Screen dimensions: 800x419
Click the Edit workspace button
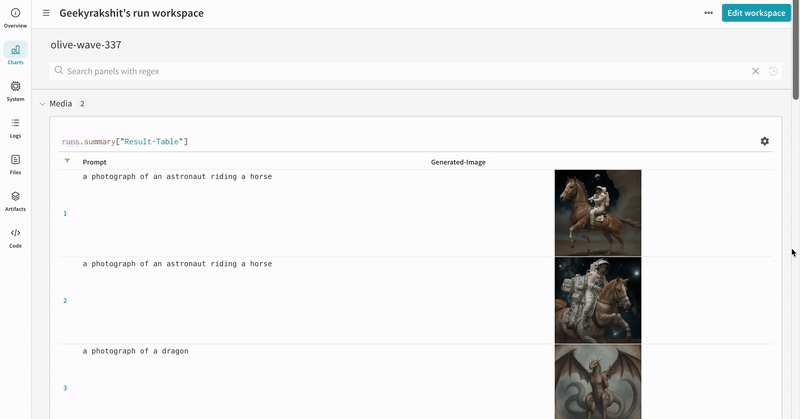click(756, 13)
